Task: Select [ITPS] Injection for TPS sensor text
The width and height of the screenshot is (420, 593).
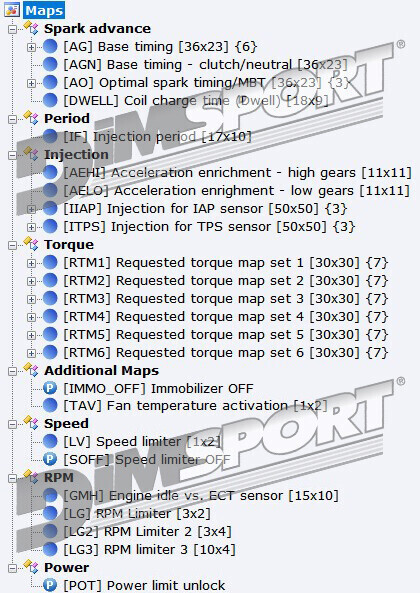Action: [x=209, y=227]
